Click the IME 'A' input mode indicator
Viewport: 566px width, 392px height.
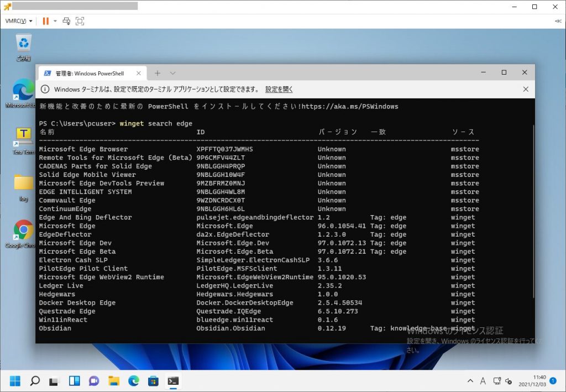tap(483, 381)
